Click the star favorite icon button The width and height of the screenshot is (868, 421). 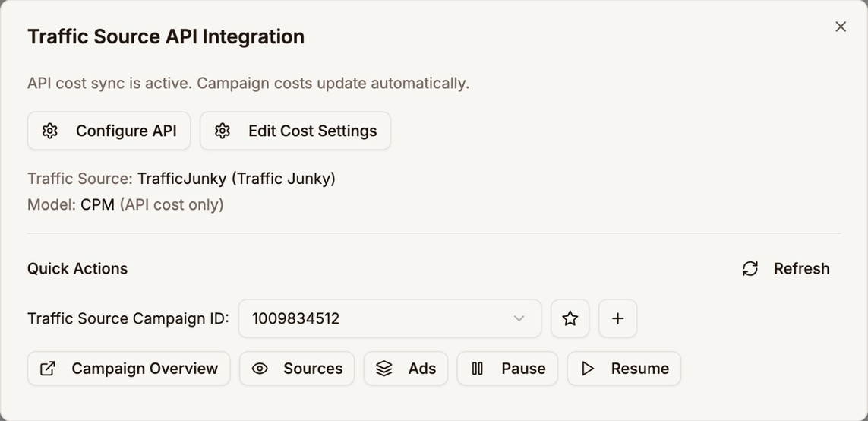570,318
